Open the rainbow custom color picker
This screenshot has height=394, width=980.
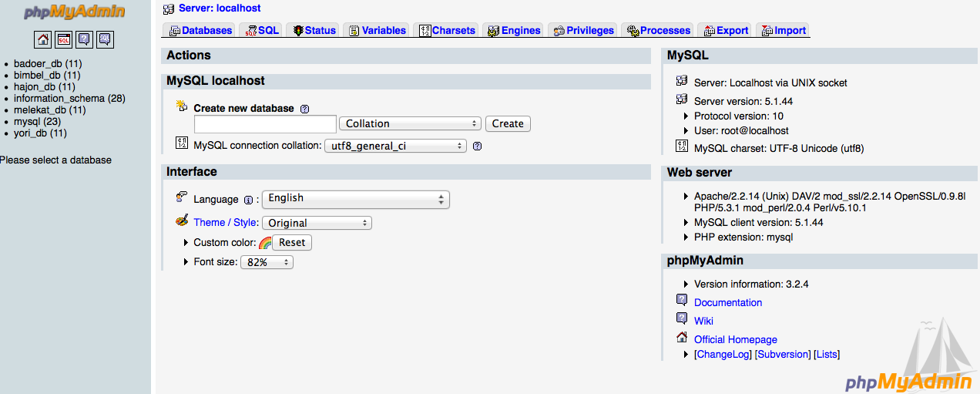pos(265,243)
